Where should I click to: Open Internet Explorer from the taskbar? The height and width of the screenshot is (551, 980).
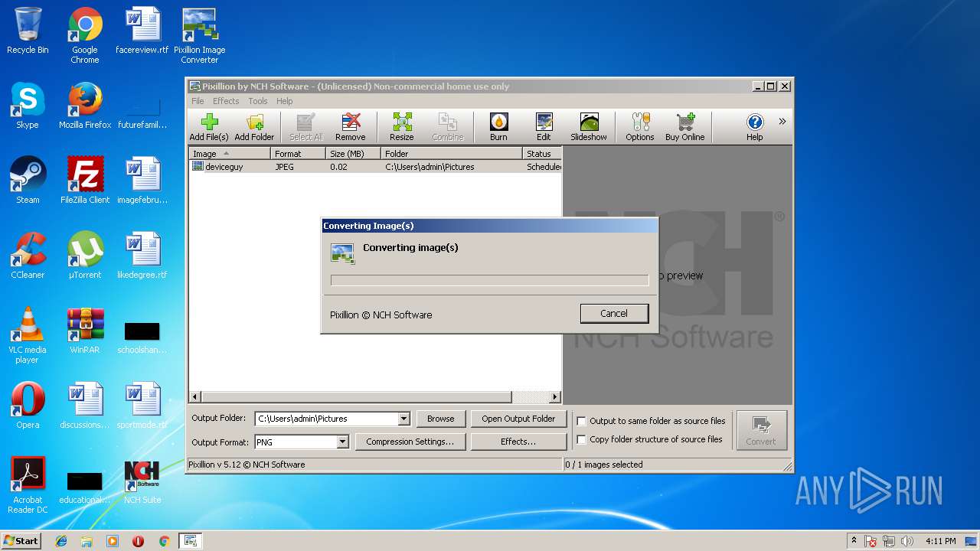point(61,541)
